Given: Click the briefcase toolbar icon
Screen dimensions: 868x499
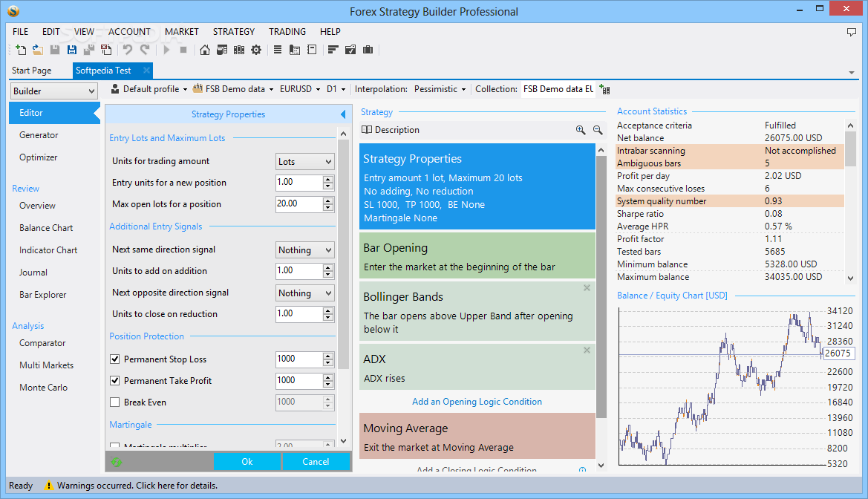Looking at the screenshot, I should pyautogui.click(x=368, y=50).
